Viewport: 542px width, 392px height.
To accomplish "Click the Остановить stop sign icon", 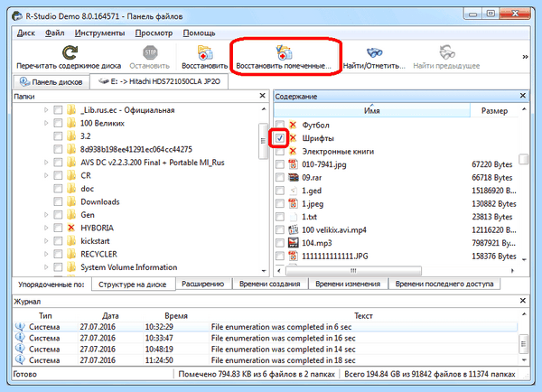I will pyautogui.click(x=150, y=52).
